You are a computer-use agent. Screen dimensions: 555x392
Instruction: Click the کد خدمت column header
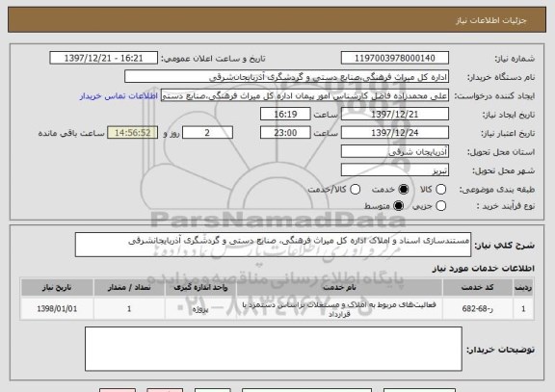point(478,287)
